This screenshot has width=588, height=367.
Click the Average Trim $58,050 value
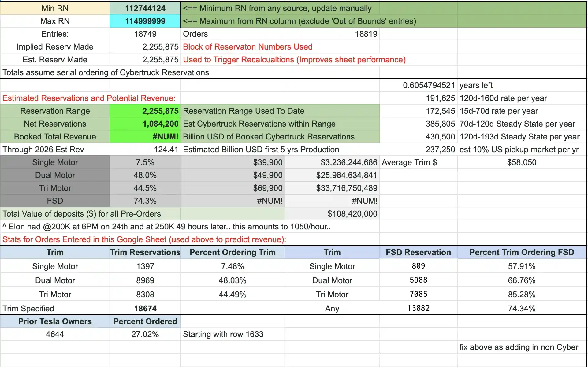click(522, 162)
